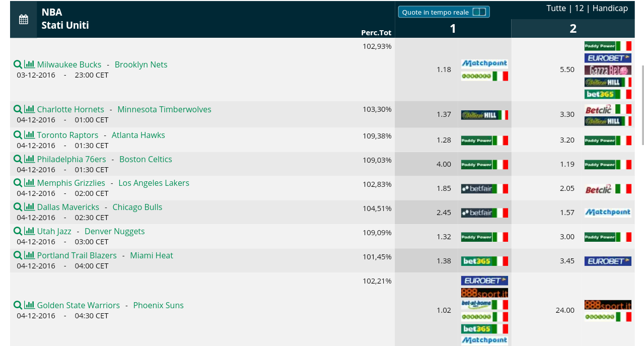
Task: Open the calendar icon in the header
Action: 24,20
